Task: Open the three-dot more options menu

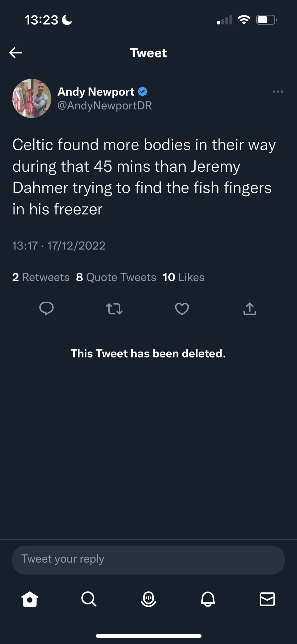Action: [x=278, y=92]
